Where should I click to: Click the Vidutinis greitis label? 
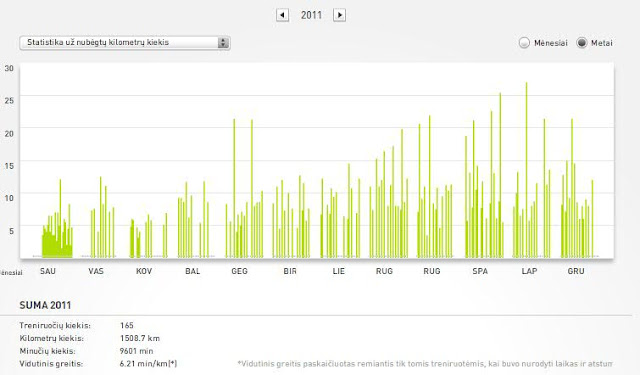point(51,364)
